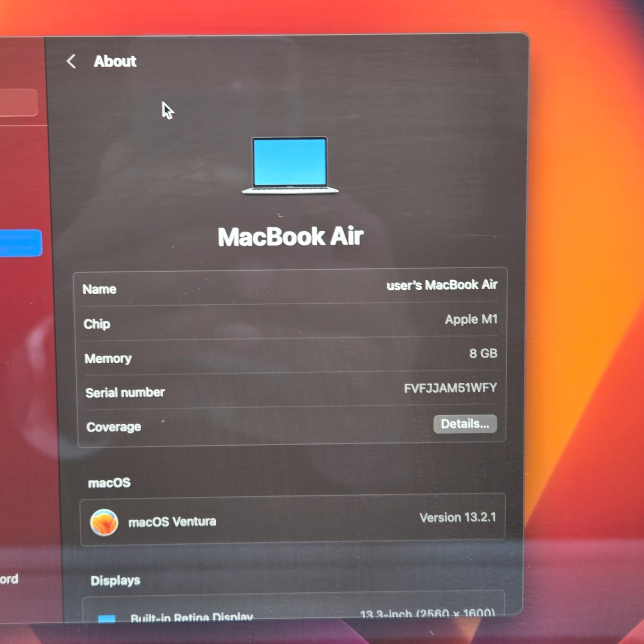
Task: Click the back chevron beside About
Action: pyautogui.click(x=71, y=62)
